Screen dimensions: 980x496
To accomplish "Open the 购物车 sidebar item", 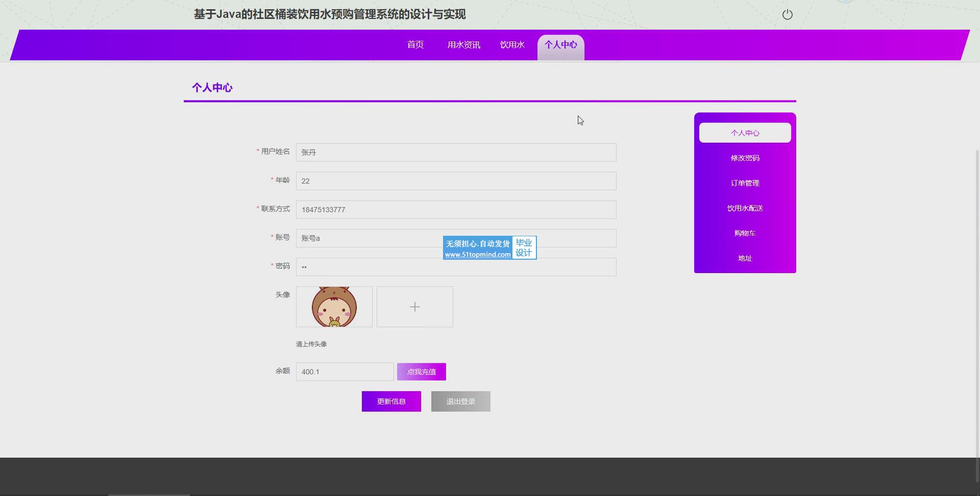I will point(745,233).
